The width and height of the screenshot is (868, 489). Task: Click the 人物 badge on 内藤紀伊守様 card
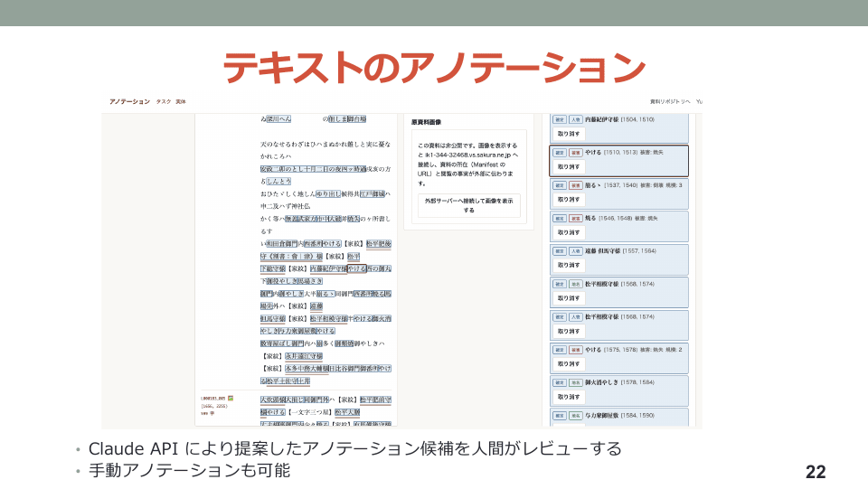[x=576, y=119]
